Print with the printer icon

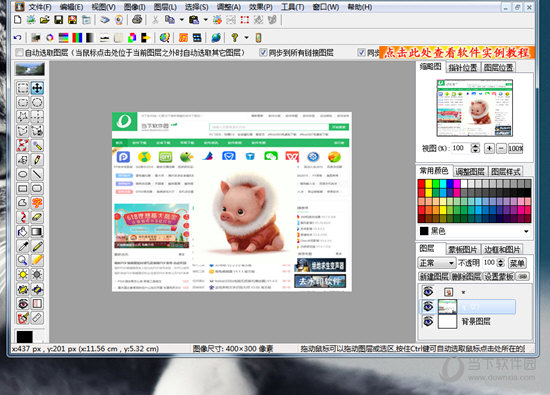[x=137, y=20]
